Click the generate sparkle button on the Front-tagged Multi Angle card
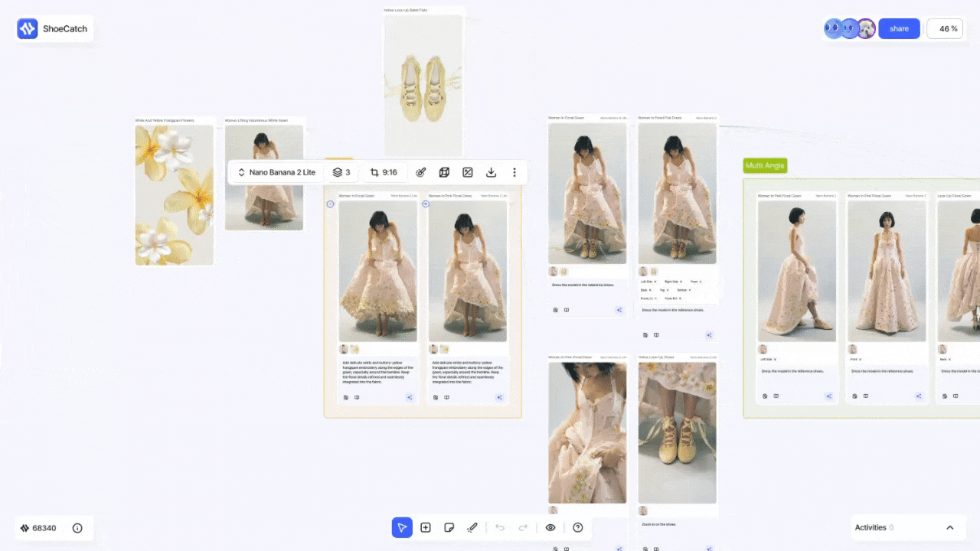The image size is (980, 551). coord(919,396)
